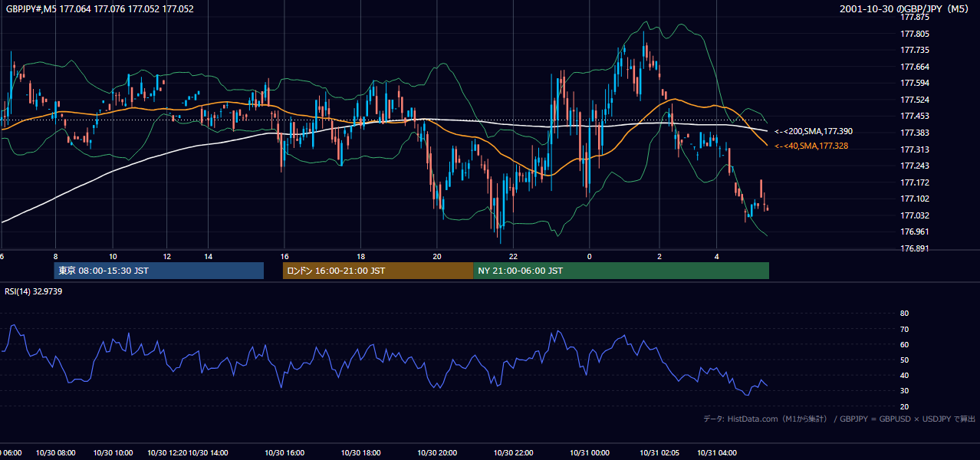
Task: Click the 10/30 18:00 time label
Action: tap(360, 453)
